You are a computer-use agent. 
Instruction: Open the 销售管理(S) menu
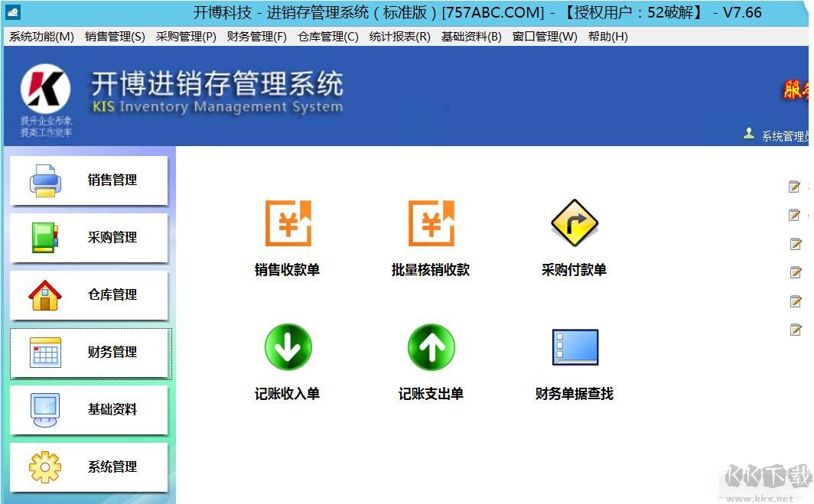pos(115,37)
